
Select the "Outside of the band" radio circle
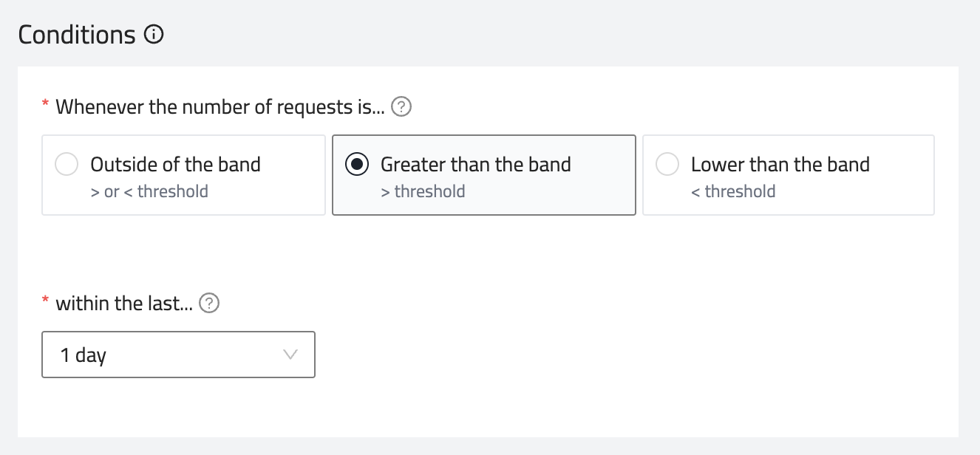click(67, 165)
